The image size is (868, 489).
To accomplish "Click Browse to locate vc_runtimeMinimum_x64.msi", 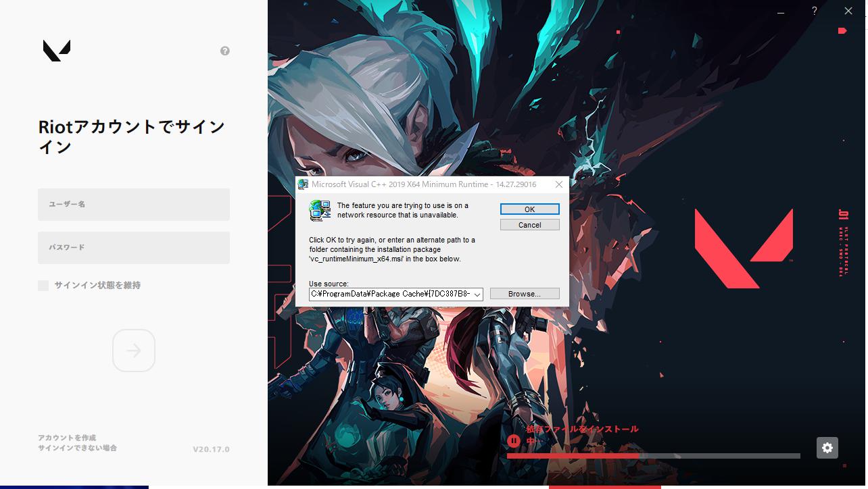I will click(x=525, y=293).
